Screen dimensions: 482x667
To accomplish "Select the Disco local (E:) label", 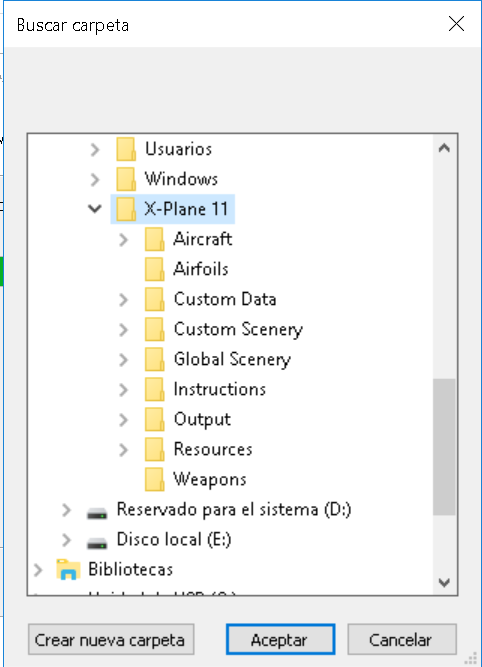I will coord(174,540).
